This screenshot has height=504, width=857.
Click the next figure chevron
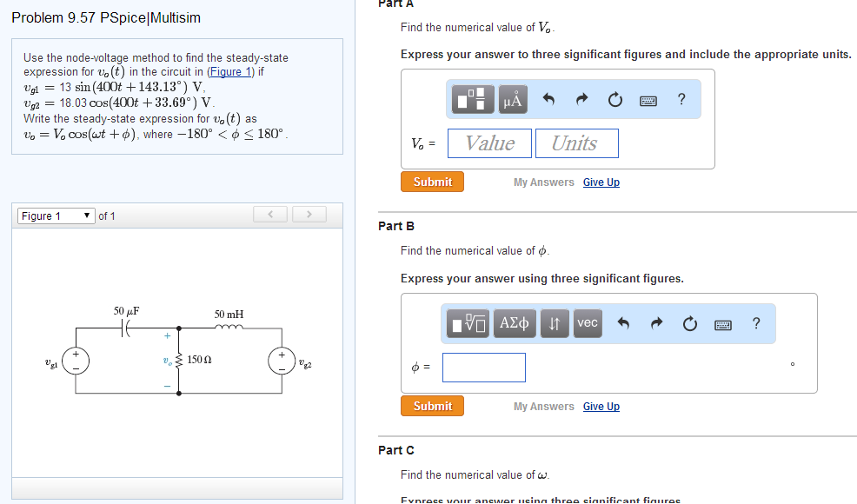pyautogui.click(x=309, y=214)
